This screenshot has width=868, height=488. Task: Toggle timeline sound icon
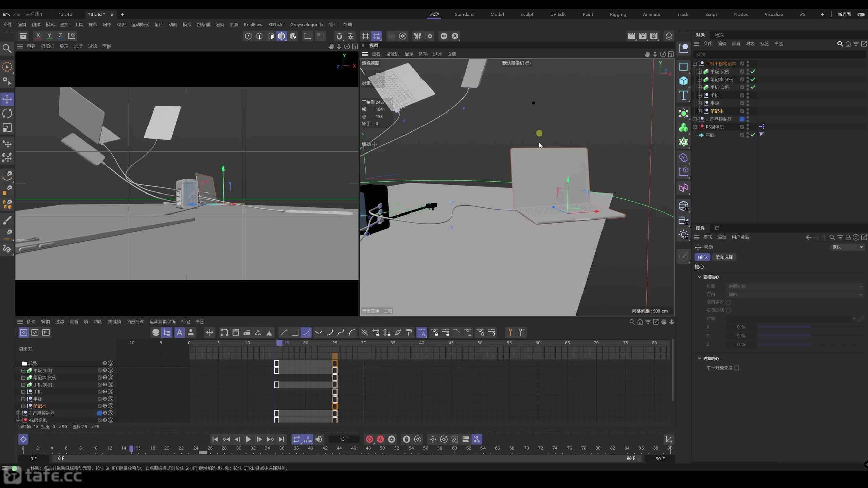pos(319,439)
